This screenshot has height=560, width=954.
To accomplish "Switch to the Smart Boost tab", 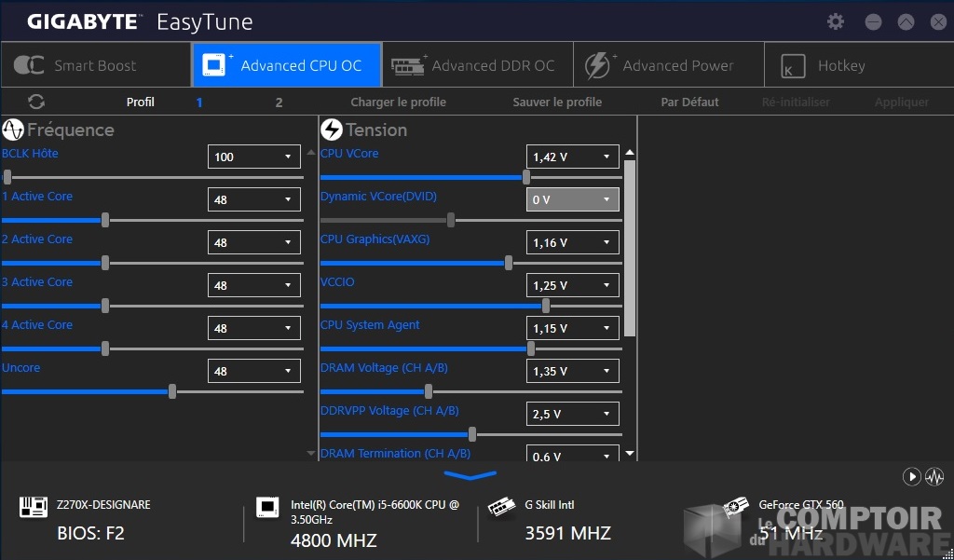I will 95,65.
